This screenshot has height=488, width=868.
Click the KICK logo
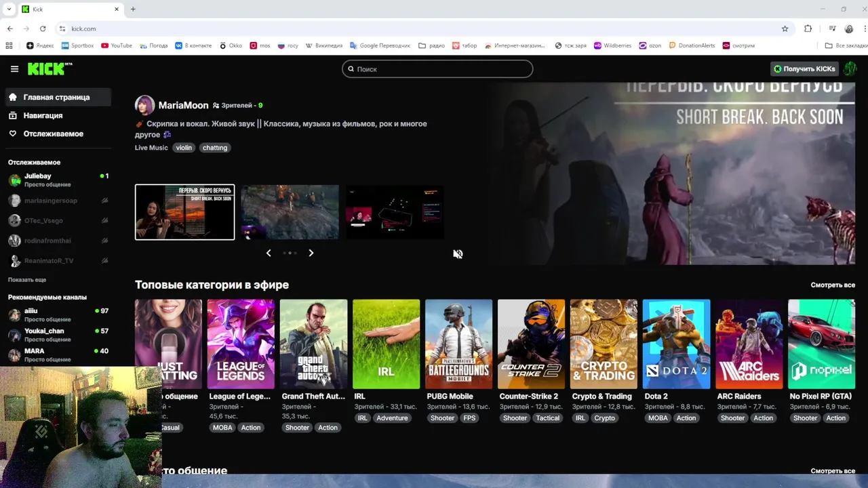click(x=50, y=68)
